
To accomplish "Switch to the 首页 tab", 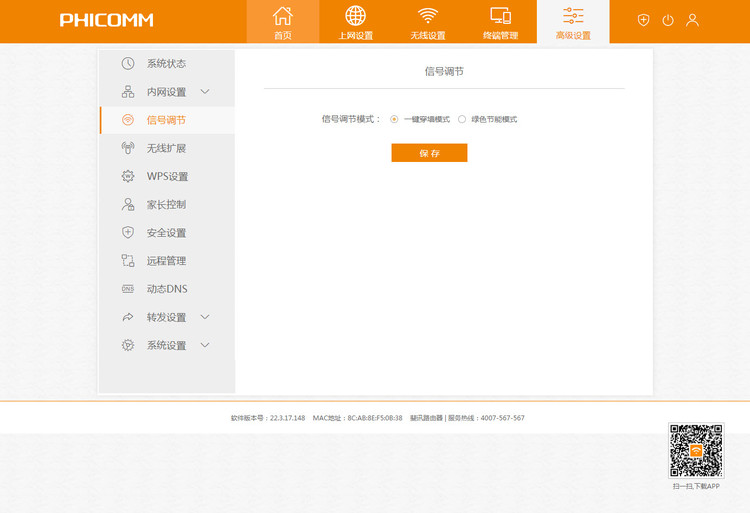I will point(283,22).
